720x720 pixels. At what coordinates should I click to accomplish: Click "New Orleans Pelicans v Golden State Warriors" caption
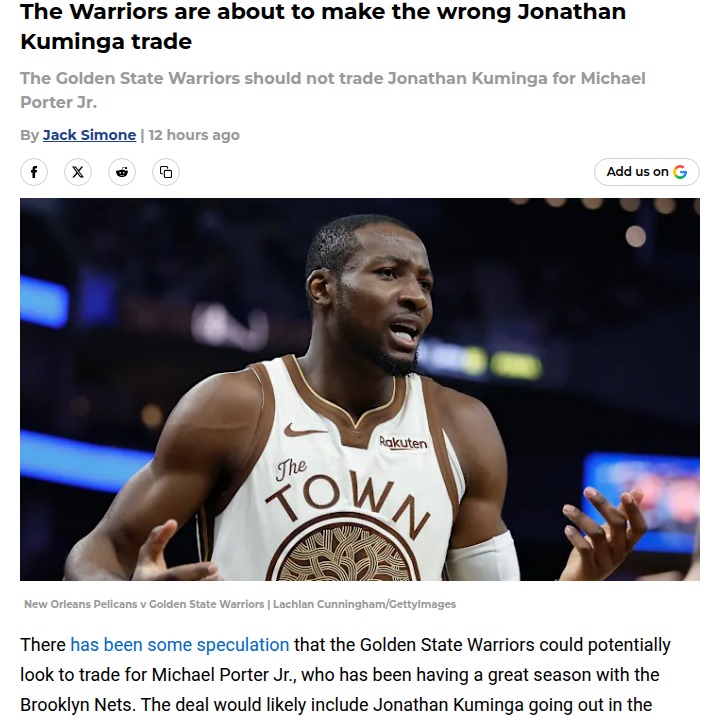click(144, 604)
